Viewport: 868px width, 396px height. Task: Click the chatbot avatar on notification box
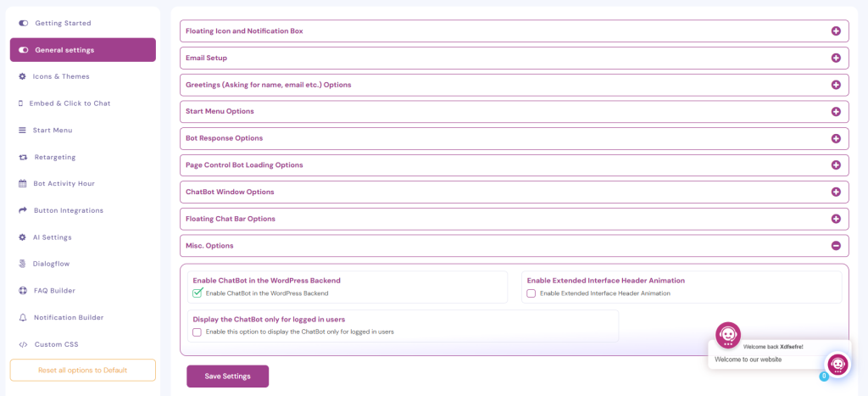(x=728, y=335)
